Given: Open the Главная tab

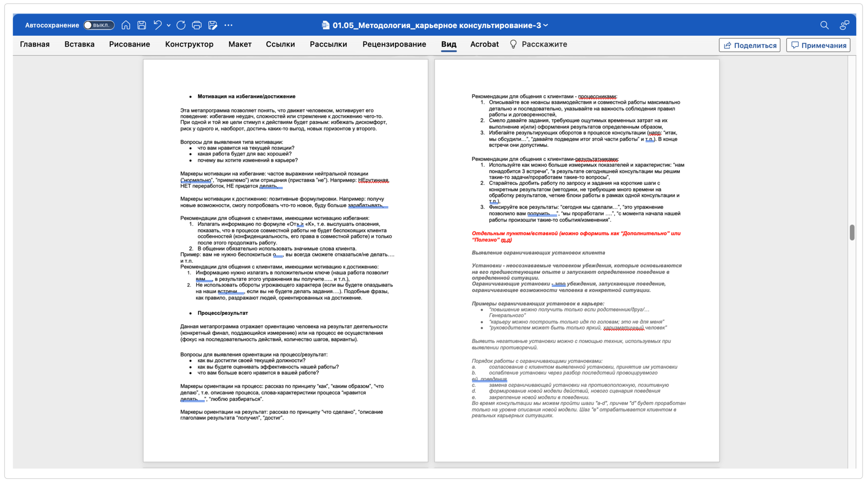Looking at the screenshot, I should click(35, 44).
